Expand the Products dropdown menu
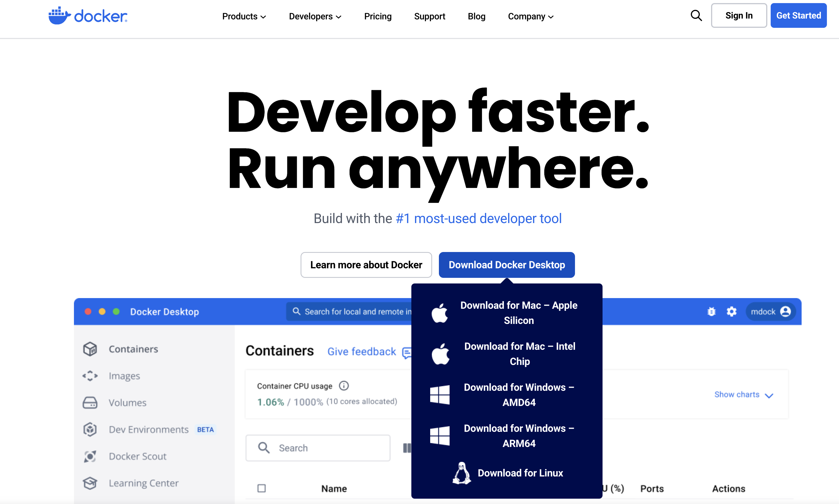The image size is (839, 504). tap(244, 16)
